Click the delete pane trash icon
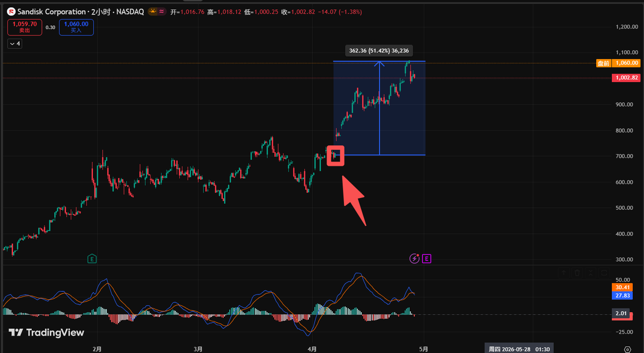Viewport: 644px width, 353px height. point(577,273)
